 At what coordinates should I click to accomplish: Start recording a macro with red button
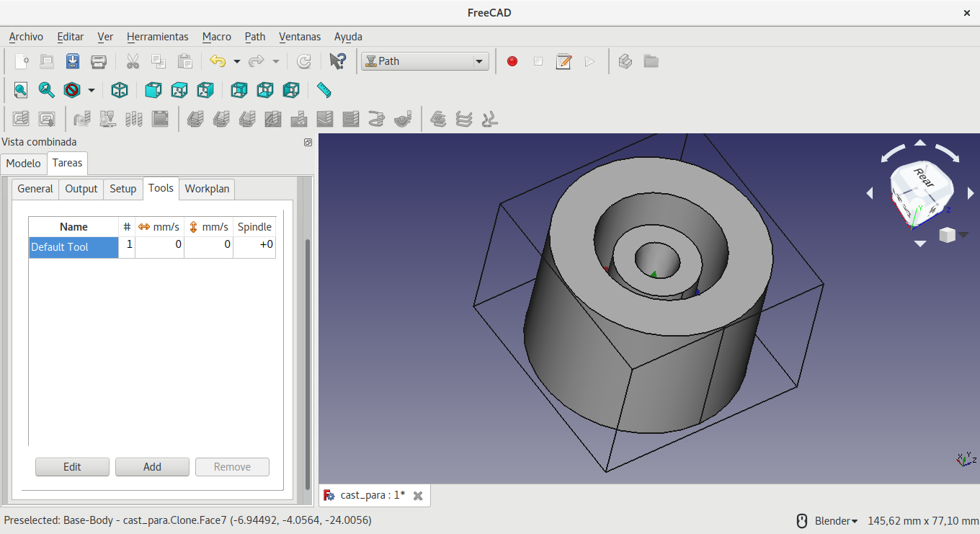[x=512, y=61]
